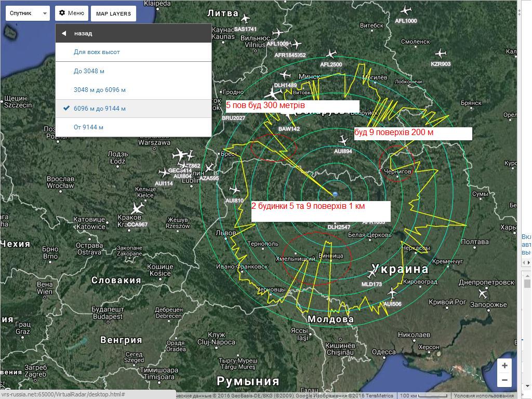Select the MLD173 aircraft marker
The height and width of the screenshot is (399, 532).
coord(372,273)
